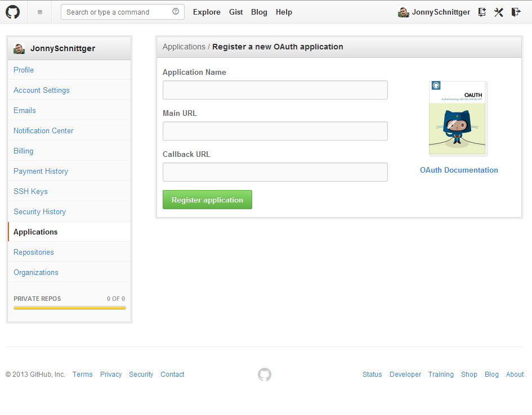
Task: Click the Security footer link
Action: (x=141, y=375)
